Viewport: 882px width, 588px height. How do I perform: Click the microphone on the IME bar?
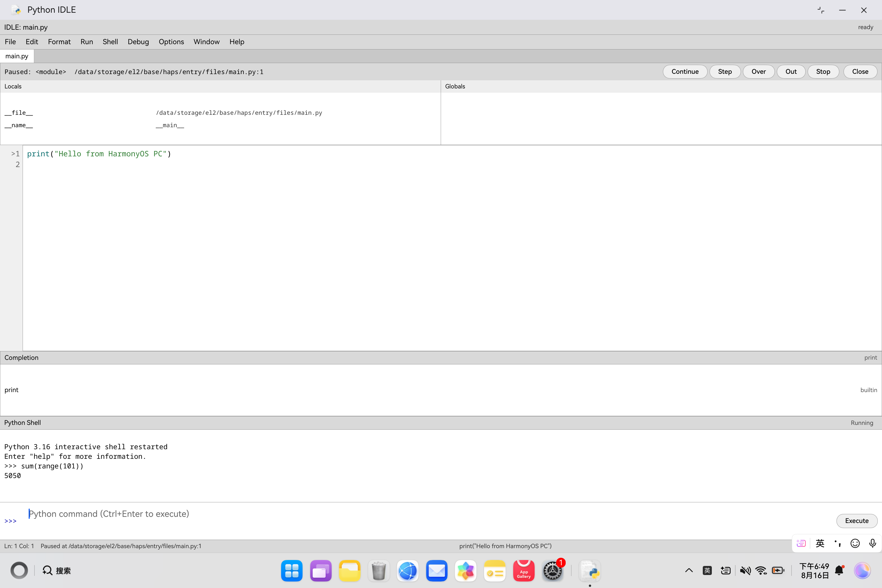click(x=873, y=543)
